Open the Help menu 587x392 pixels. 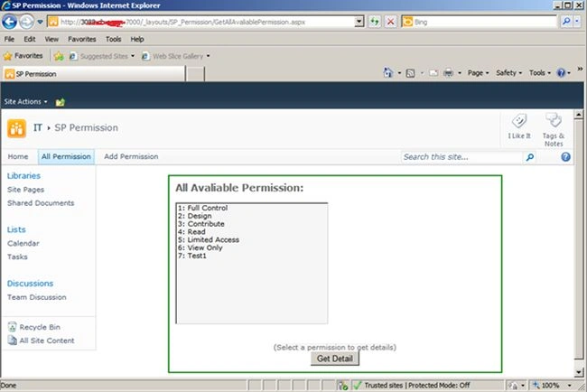point(137,39)
